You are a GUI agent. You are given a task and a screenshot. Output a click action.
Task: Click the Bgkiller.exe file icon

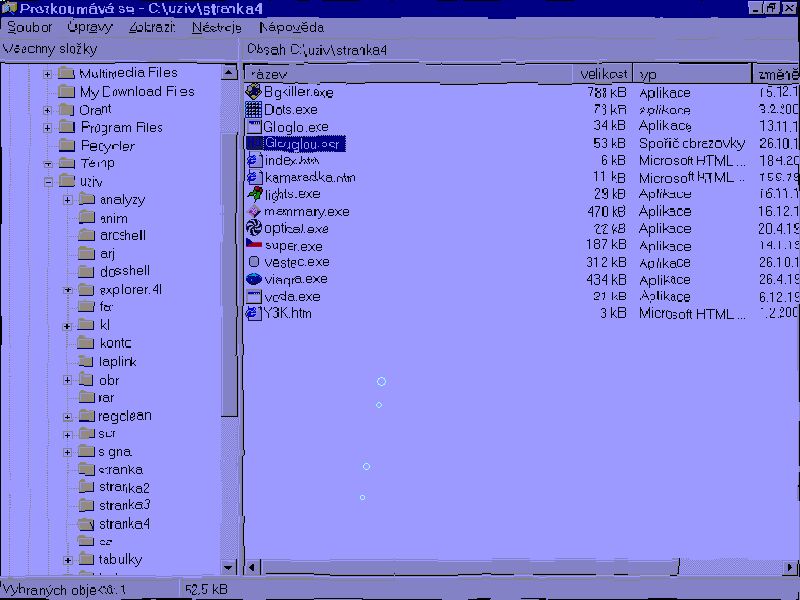pyautogui.click(x=254, y=92)
